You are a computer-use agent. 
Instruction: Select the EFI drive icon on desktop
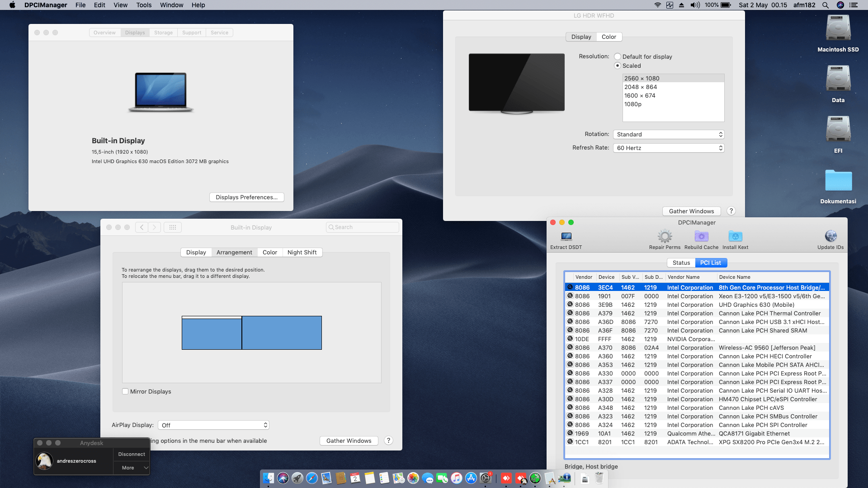pyautogui.click(x=838, y=130)
